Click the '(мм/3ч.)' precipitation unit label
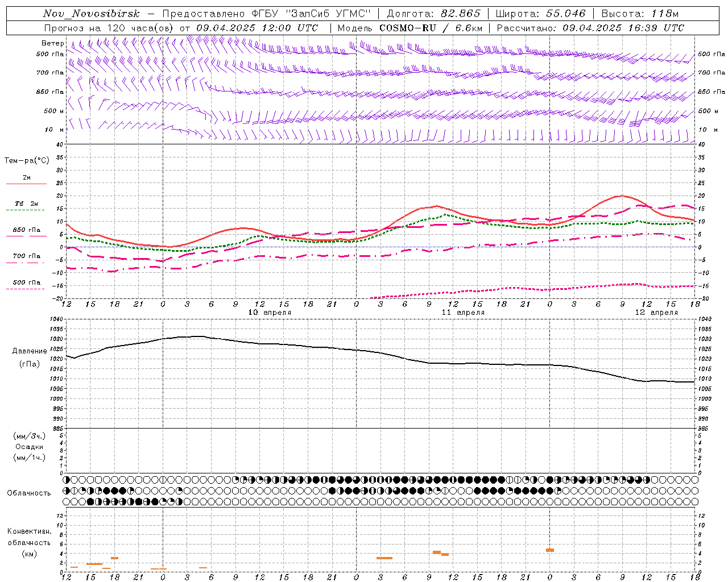This screenshot has width=728, height=582. coord(30,436)
